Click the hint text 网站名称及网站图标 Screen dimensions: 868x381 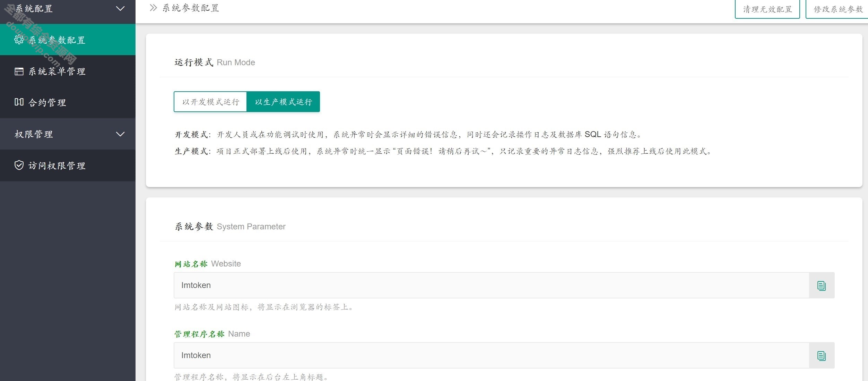(264, 307)
